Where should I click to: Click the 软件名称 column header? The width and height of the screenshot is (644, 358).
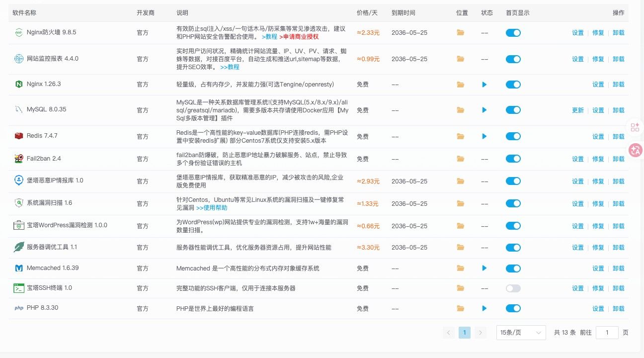24,13
